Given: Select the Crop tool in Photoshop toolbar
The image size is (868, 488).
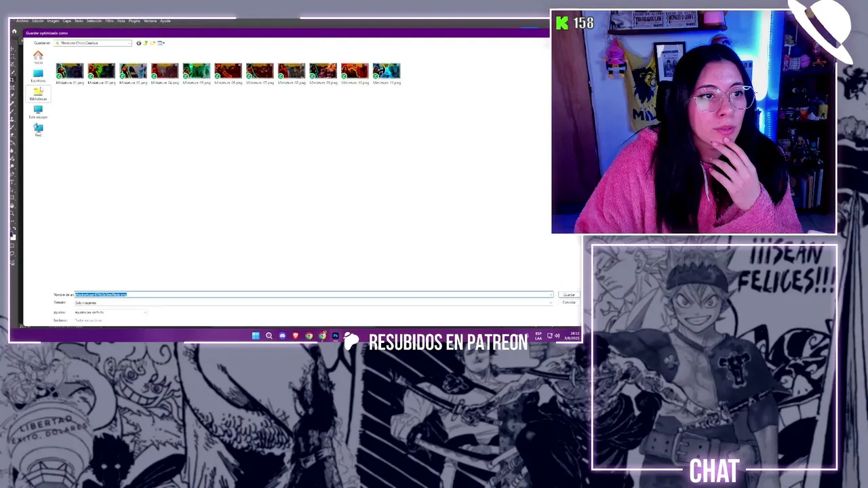Looking at the screenshot, I should coord(12,80).
